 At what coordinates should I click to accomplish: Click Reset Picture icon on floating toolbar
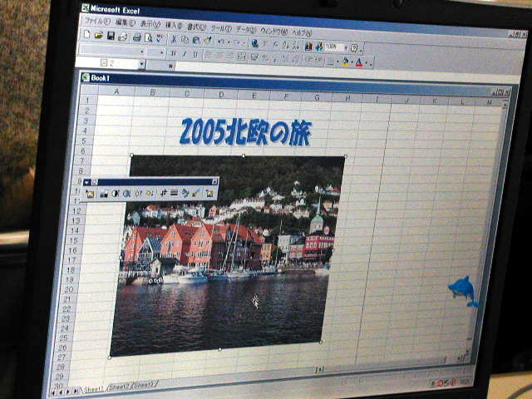pyautogui.click(x=209, y=193)
